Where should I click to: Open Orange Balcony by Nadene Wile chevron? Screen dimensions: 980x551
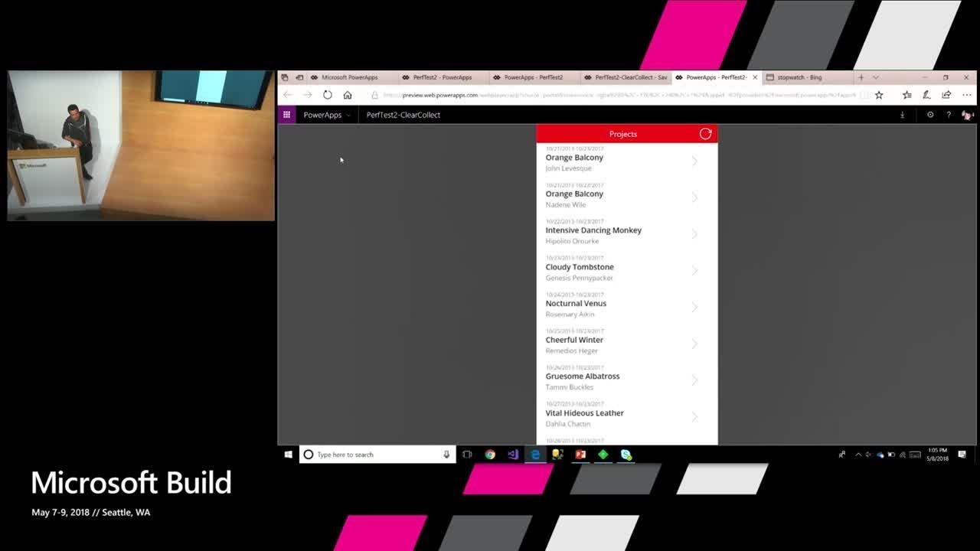click(x=694, y=197)
